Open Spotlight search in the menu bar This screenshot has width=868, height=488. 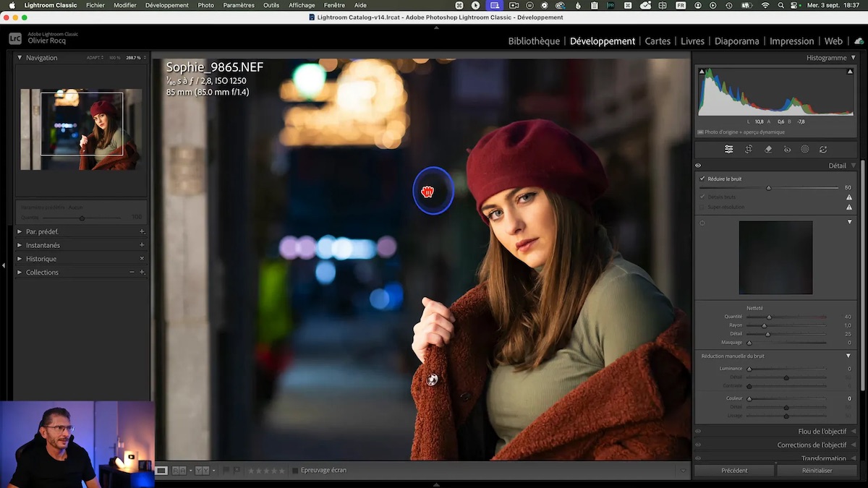tap(782, 5)
